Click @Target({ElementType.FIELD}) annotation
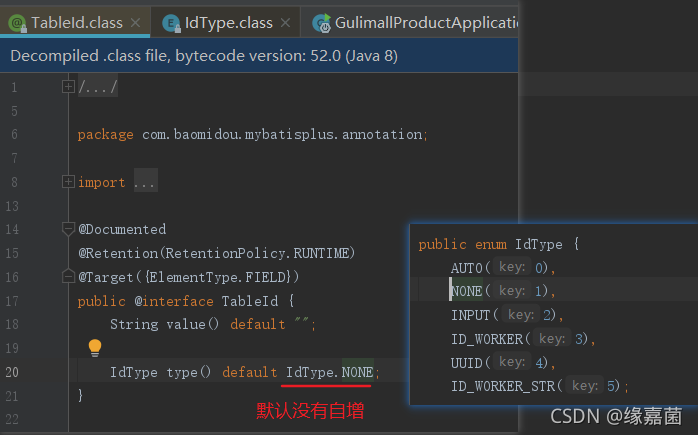 point(188,277)
